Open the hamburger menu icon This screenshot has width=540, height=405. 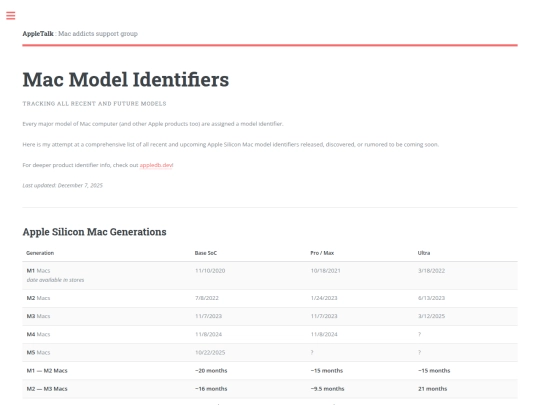[x=11, y=15]
